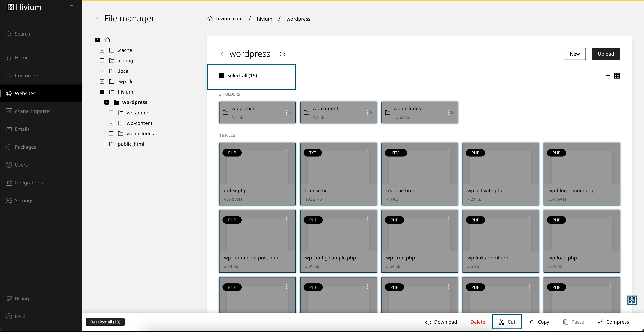Expand wp-content subfolder in tree
This screenshot has height=332, width=644.
pyautogui.click(x=111, y=123)
